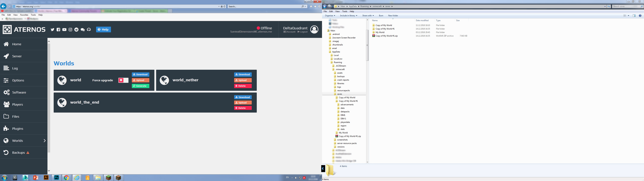The height and width of the screenshot is (181, 644).
Task: Open the Aternos Twitter icon link
Action: [52, 29]
